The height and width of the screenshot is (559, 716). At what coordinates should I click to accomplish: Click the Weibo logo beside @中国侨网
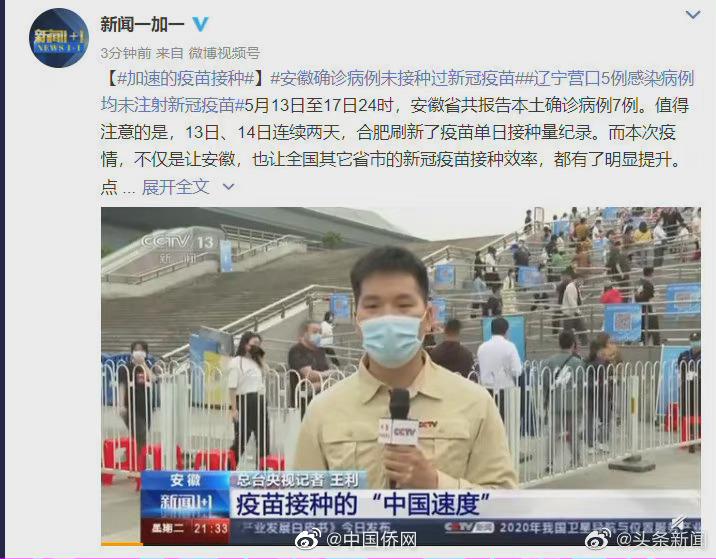click(308, 539)
